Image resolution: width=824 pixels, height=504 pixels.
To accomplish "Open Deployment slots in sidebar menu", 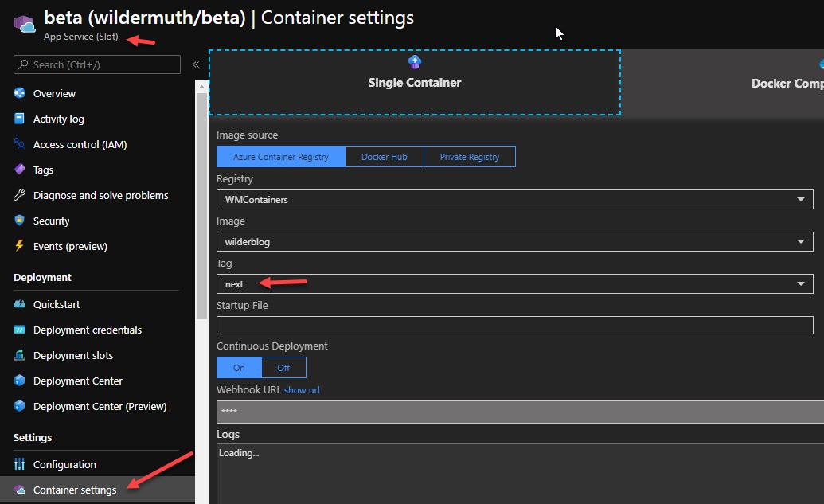I will (x=73, y=355).
